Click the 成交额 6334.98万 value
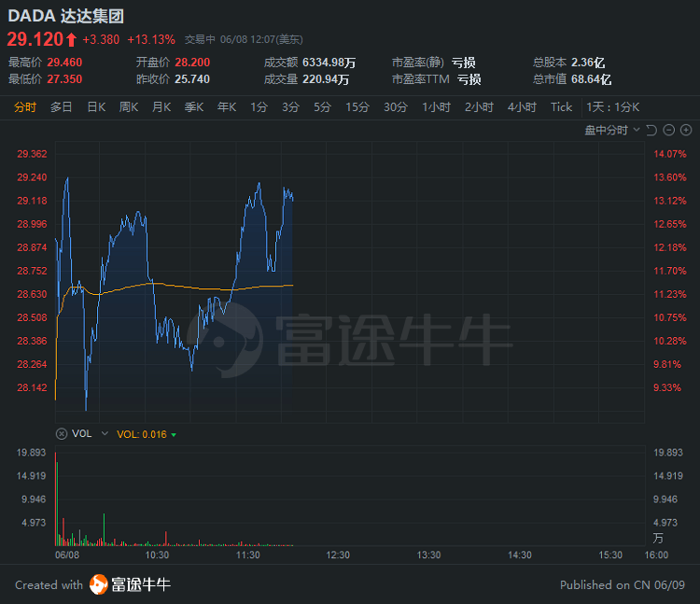The width and height of the screenshot is (700, 604). [x=329, y=63]
